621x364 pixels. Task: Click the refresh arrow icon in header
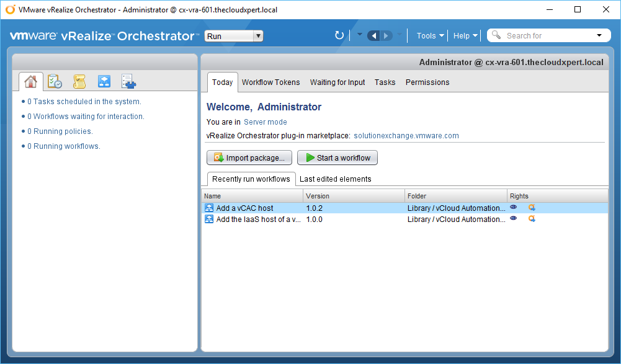tap(339, 35)
